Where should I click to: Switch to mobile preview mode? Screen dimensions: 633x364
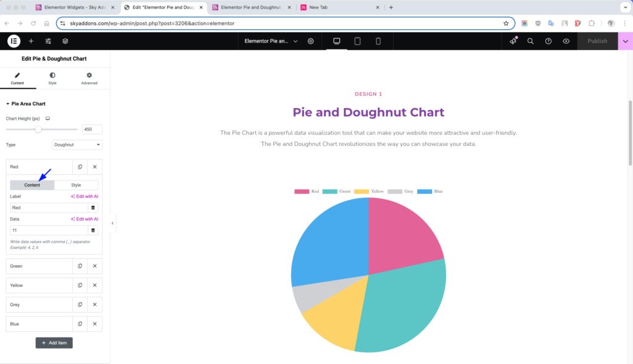pyautogui.click(x=378, y=41)
